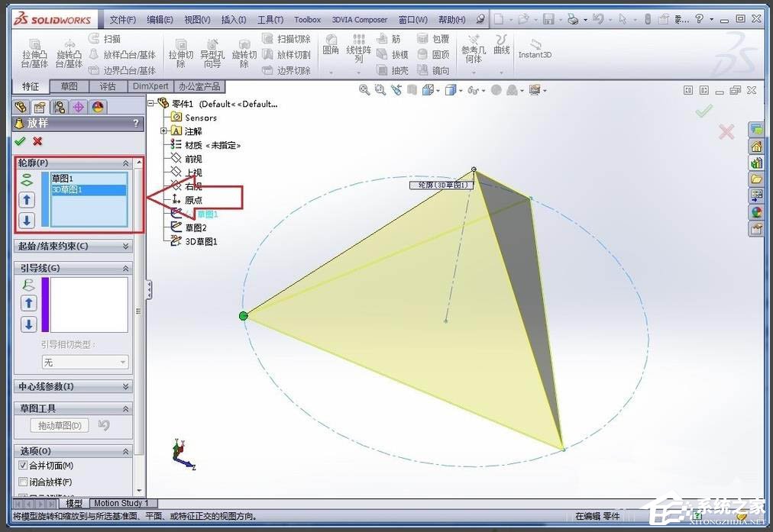Screen dimensions: 773x532
Task: Switch to the Motion Study 1 tab
Action: click(122, 503)
